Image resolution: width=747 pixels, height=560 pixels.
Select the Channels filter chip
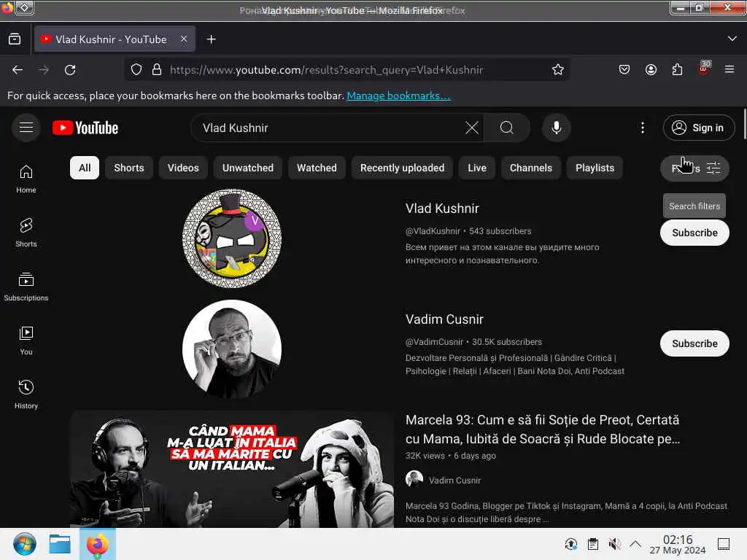[531, 168]
